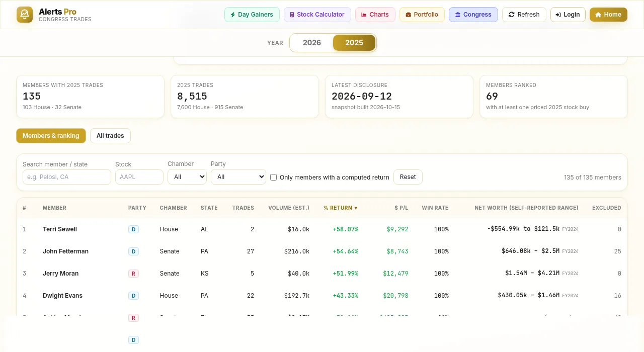Focus the Search member / state field
Viewport: 644px width, 352px height.
[67, 177]
